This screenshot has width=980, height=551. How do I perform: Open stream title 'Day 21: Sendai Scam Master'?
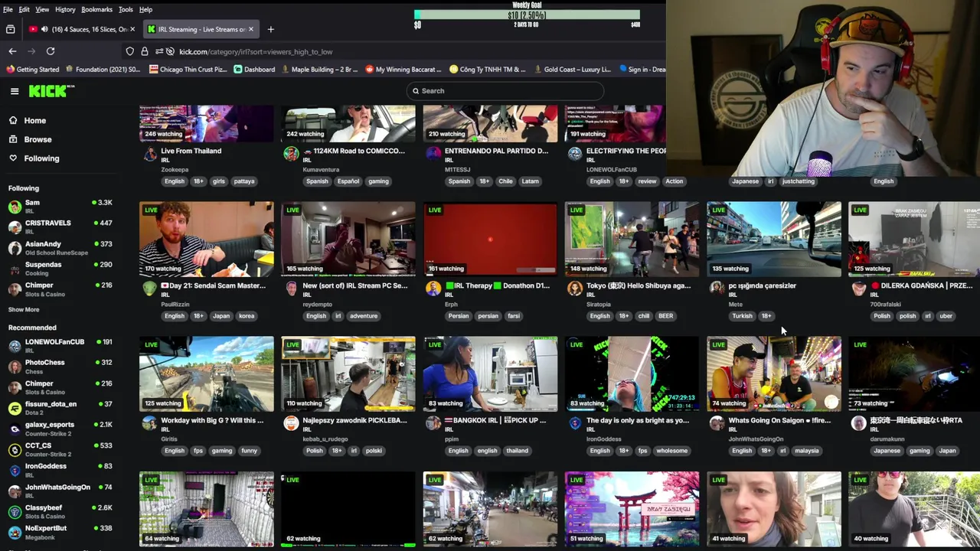(x=213, y=285)
